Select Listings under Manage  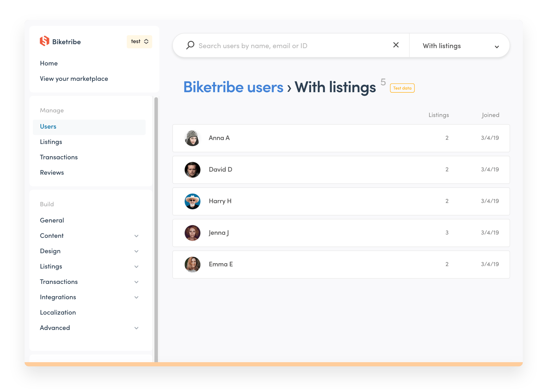pyautogui.click(x=51, y=142)
